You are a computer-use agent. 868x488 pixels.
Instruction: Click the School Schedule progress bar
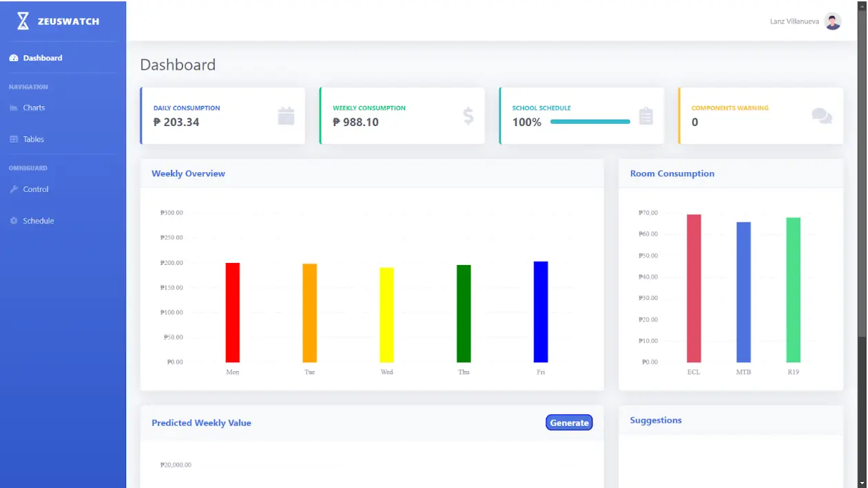[590, 122]
